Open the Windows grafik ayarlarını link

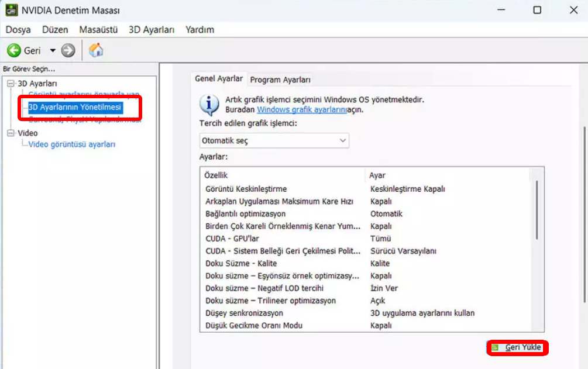point(301,109)
